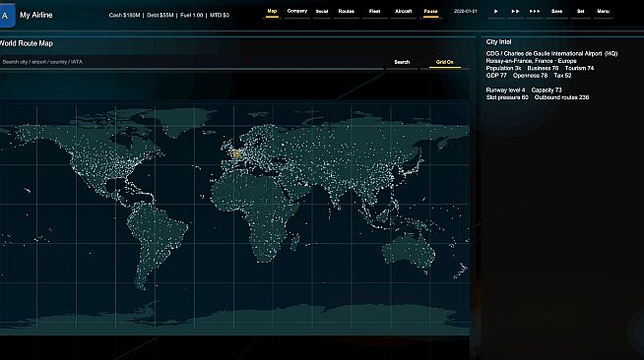This screenshot has height=360, width=644.
Task: Focus the city/airport search field
Action: coord(191,62)
